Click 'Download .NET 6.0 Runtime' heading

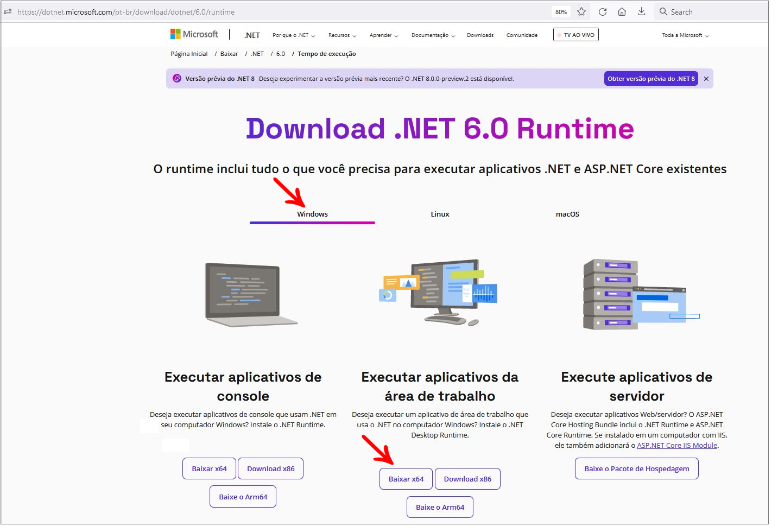click(440, 129)
